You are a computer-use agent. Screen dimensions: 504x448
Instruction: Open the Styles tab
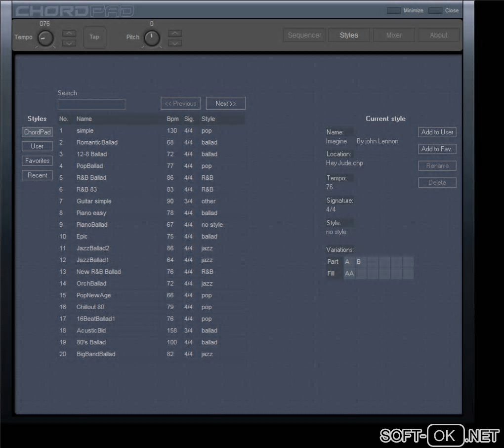(x=349, y=35)
